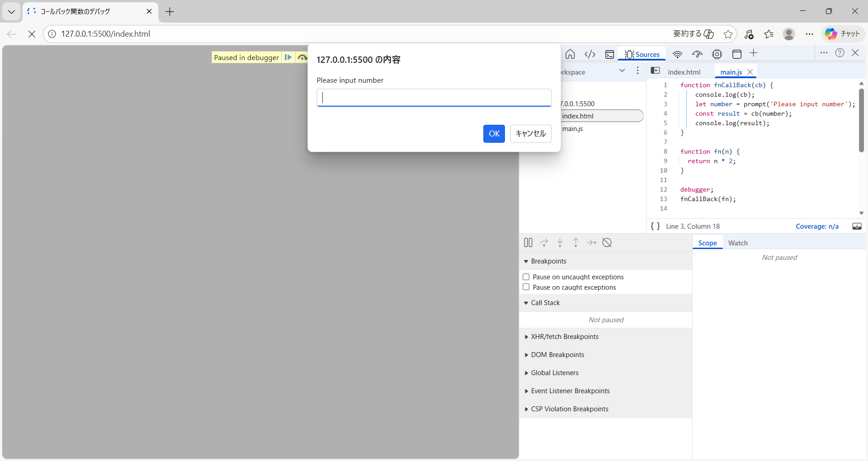Open the Performance panel gauge icon
Viewport: 868px width, 461px height.
pos(697,54)
